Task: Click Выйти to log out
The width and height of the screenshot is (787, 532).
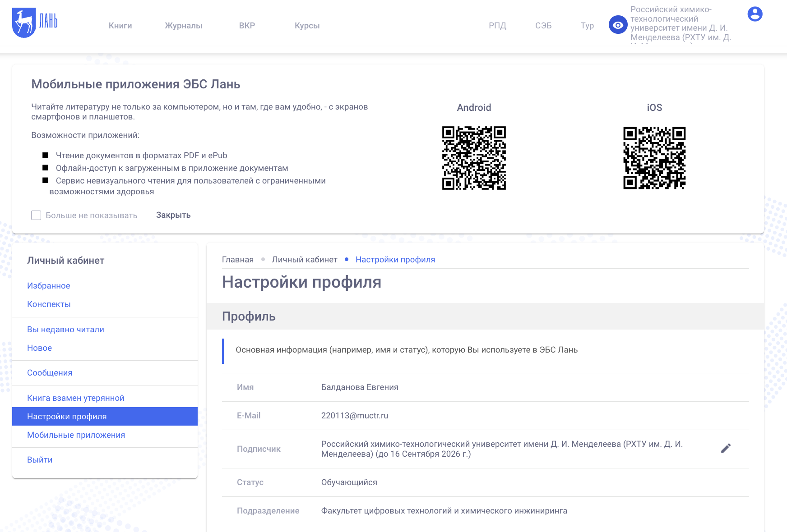Action: [x=40, y=460]
